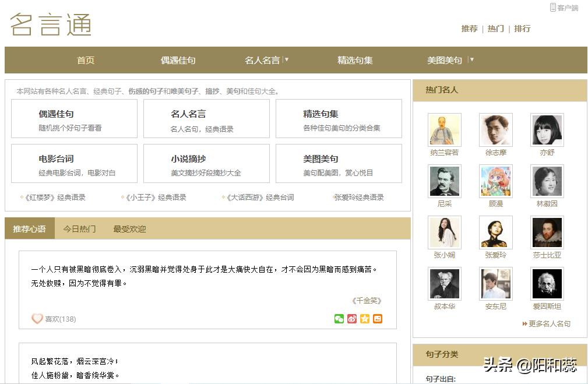
Task: Share the quote to Sina Weibo
Action: (x=353, y=319)
